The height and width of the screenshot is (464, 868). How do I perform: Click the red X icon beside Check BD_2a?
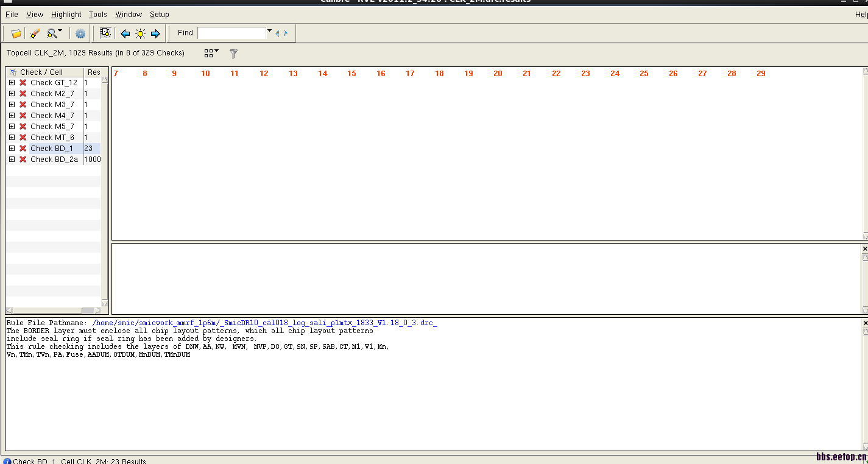click(x=23, y=160)
